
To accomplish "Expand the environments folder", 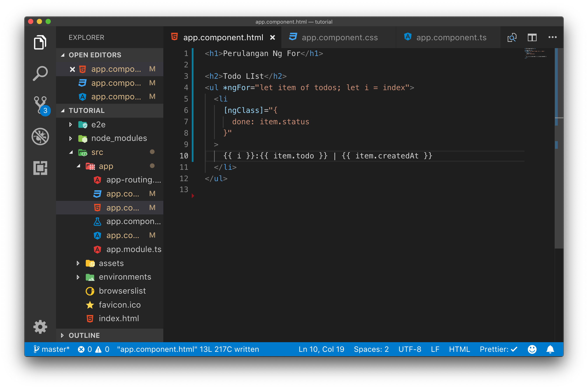I will 110,277.
